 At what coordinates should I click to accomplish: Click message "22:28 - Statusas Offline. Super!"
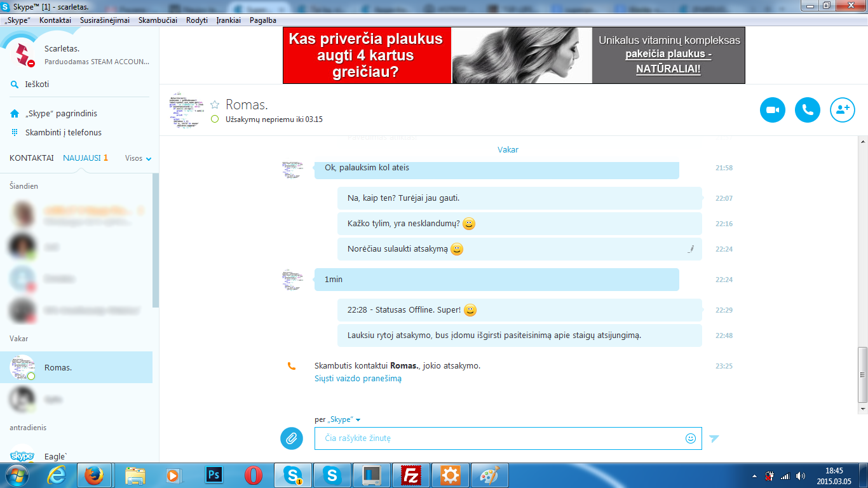520,310
